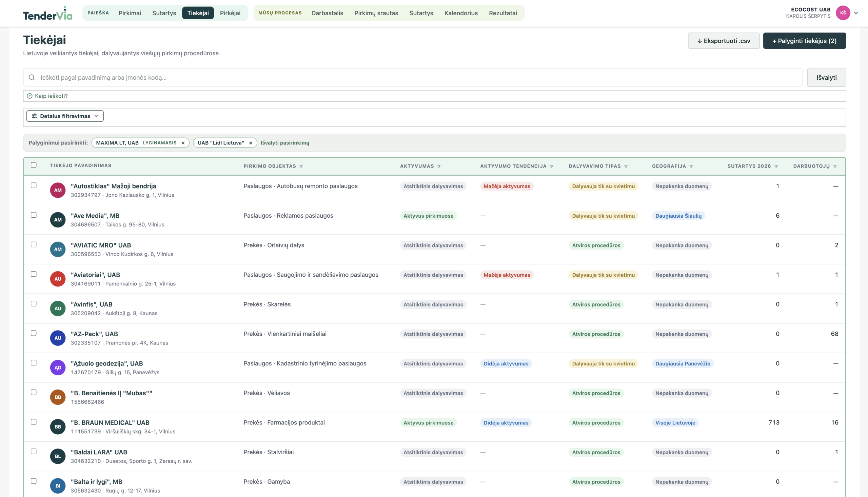Open the Dalyvavimo tipas column filter

tap(626, 166)
